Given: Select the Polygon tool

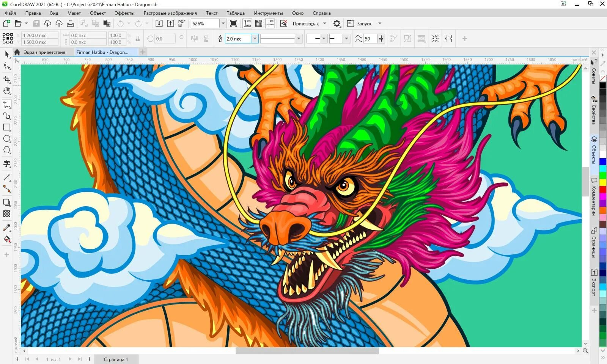Looking at the screenshot, I should 7,150.
